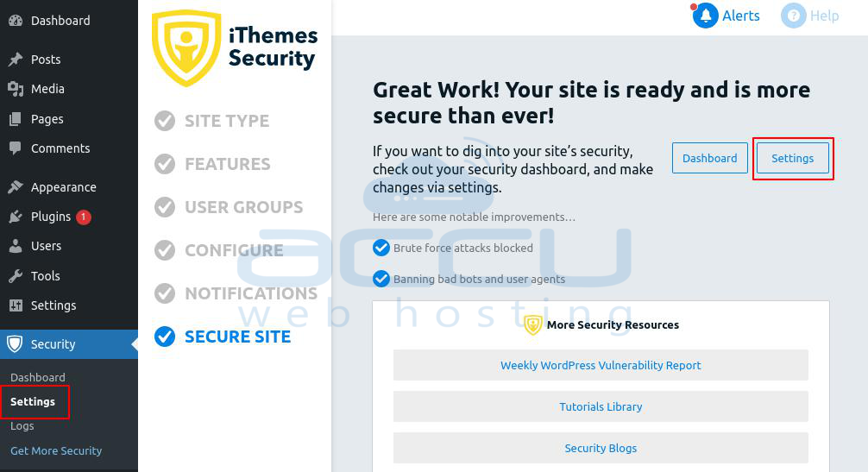The image size is (868, 472).
Task: Click the Media icon in sidebar
Action: (16, 89)
